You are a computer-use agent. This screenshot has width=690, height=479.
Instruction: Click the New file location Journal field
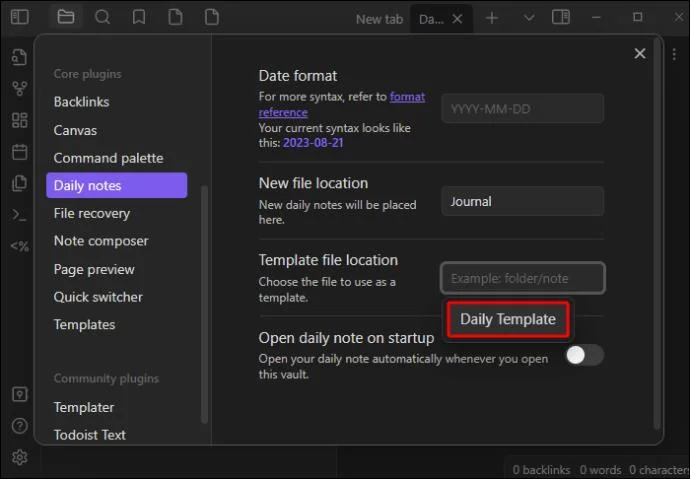[522, 201]
